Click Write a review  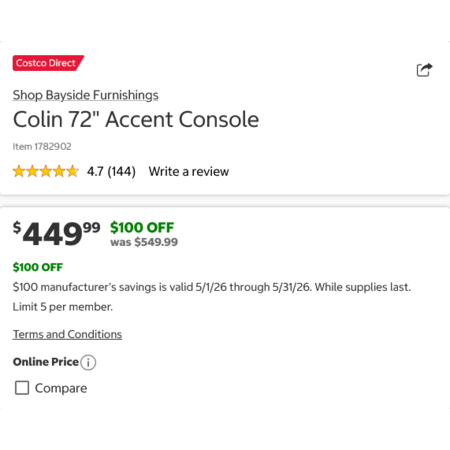click(189, 172)
